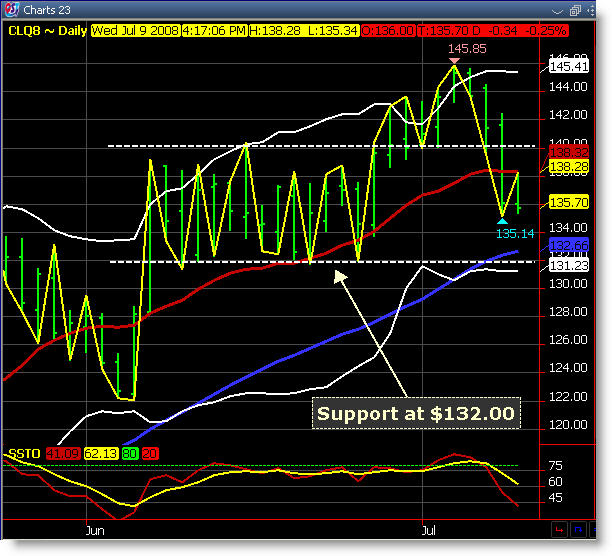Click the cascading windows restore icon
The height and width of the screenshot is (556, 612).
tap(575, 11)
